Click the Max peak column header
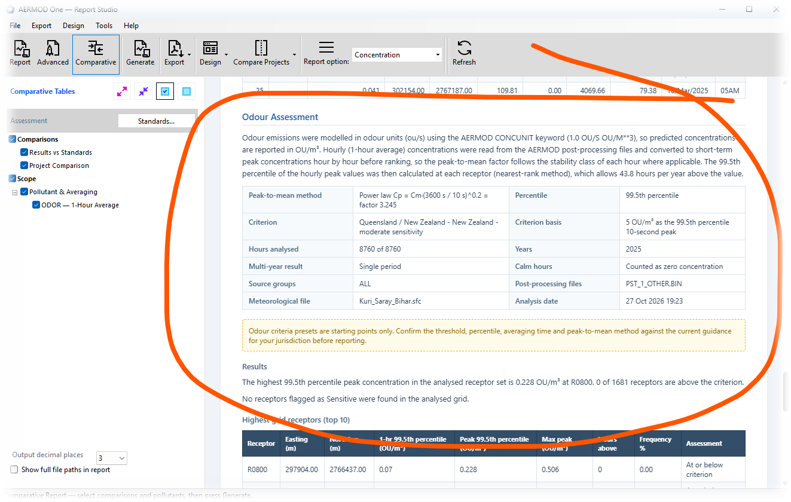 564,443
